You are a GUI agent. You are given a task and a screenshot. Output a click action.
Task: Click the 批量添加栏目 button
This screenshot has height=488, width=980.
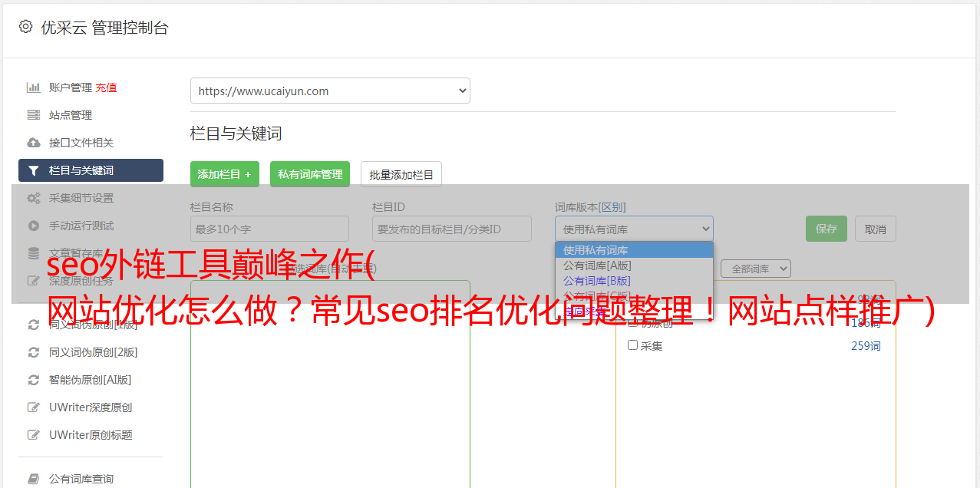pyautogui.click(x=401, y=174)
